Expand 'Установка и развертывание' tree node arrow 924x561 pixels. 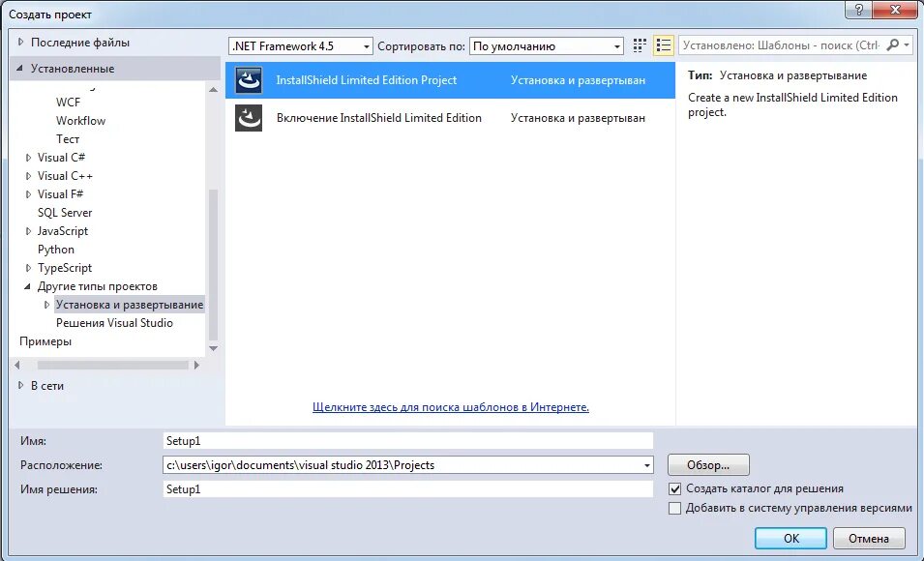click(x=46, y=305)
